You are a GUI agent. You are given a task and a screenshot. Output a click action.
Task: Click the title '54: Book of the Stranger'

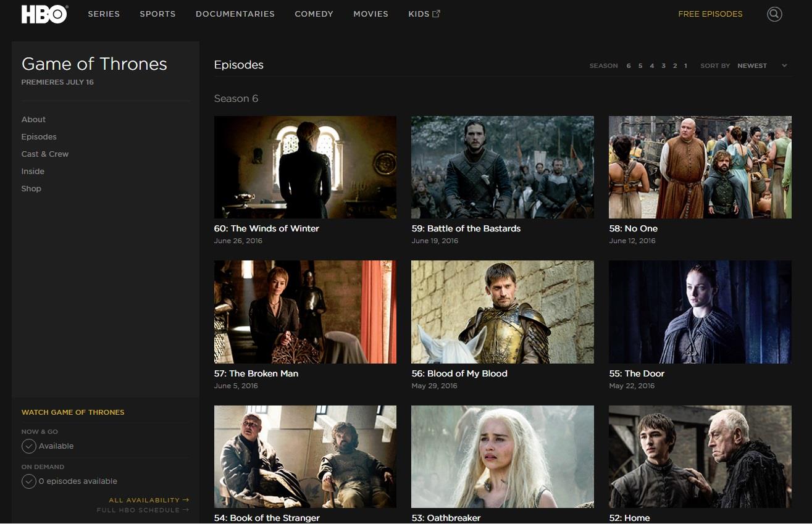pyautogui.click(x=267, y=518)
